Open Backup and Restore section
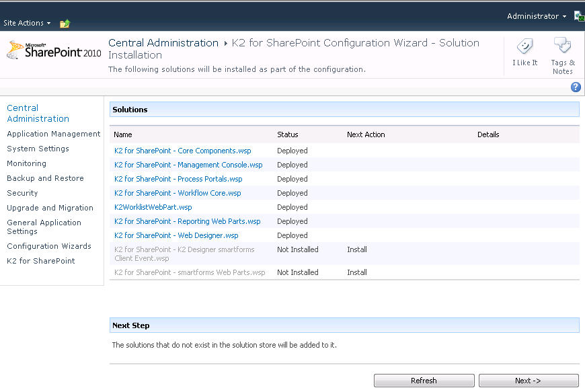This screenshot has height=392, width=585. pyautogui.click(x=45, y=178)
